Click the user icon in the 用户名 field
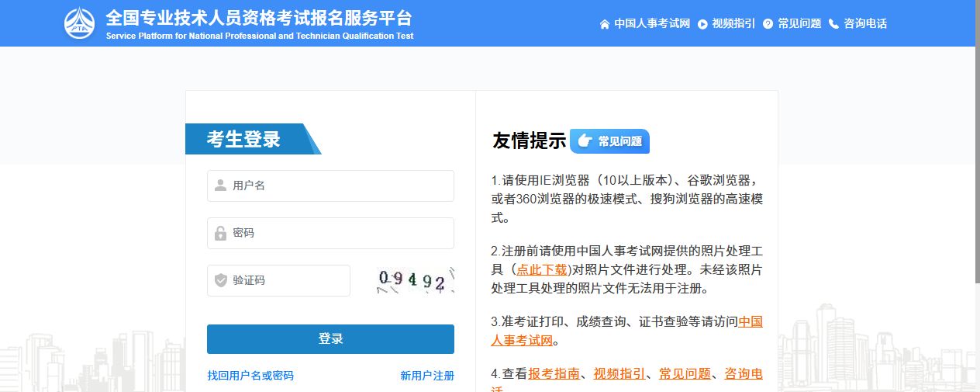This screenshot has height=392, width=980. (221, 186)
